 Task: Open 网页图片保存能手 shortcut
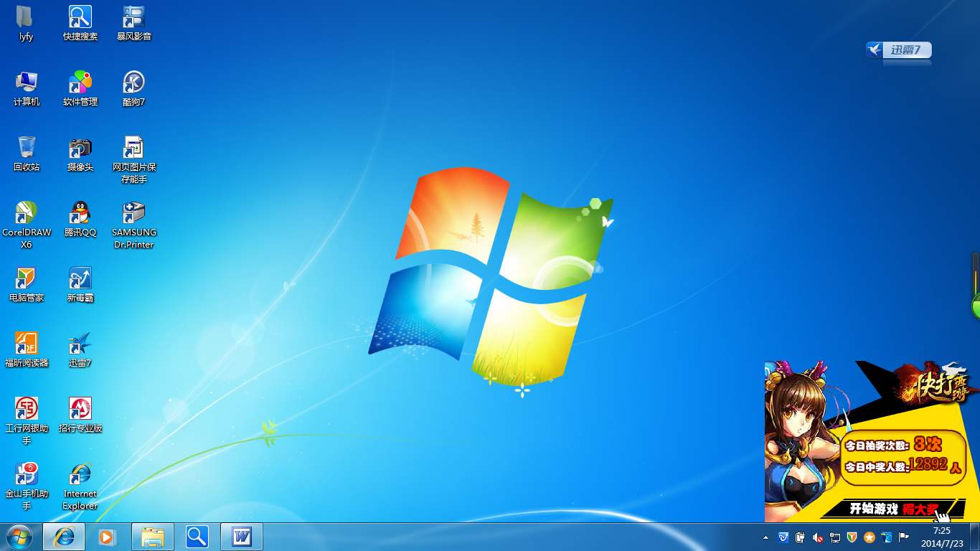click(134, 159)
